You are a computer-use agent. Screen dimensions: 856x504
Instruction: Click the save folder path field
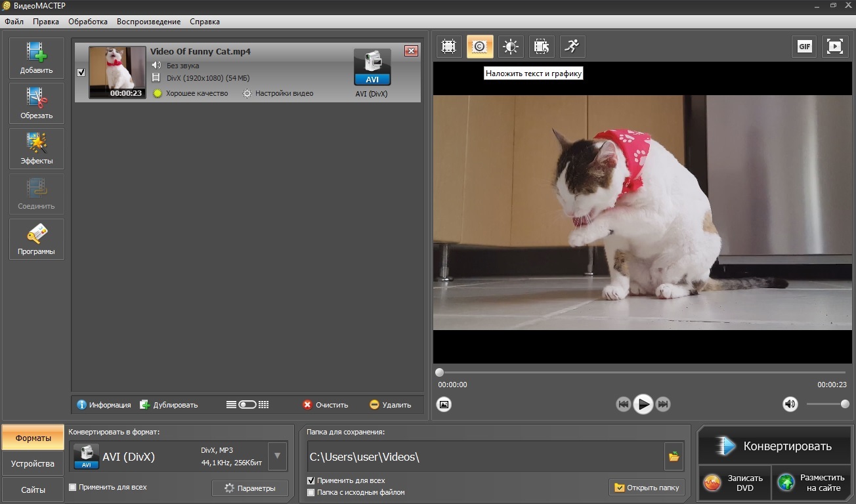484,456
